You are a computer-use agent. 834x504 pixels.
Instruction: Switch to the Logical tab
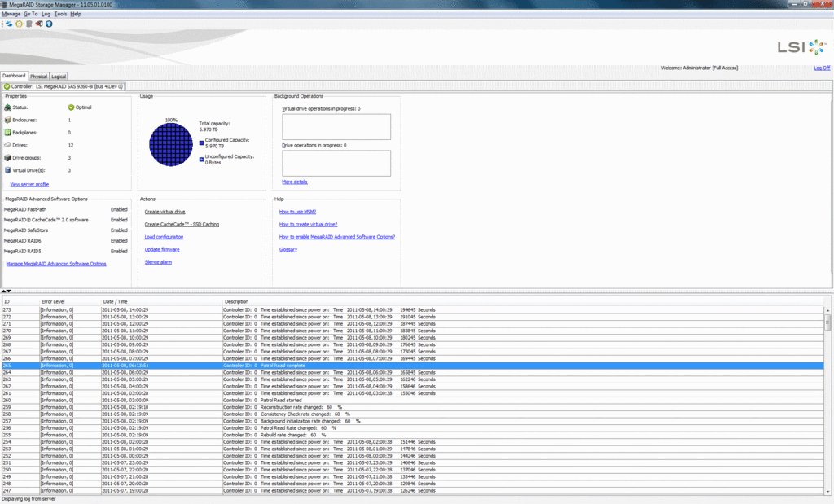tap(59, 76)
